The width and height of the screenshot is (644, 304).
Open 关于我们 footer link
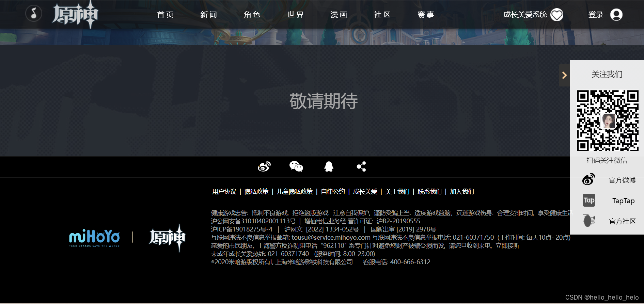(x=397, y=192)
